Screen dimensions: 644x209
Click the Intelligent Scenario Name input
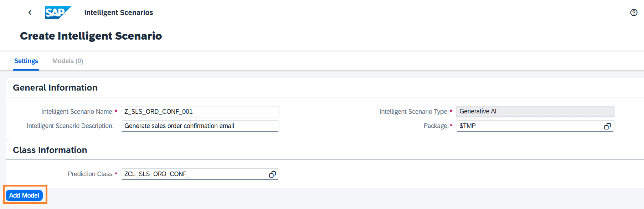click(200, 112)
